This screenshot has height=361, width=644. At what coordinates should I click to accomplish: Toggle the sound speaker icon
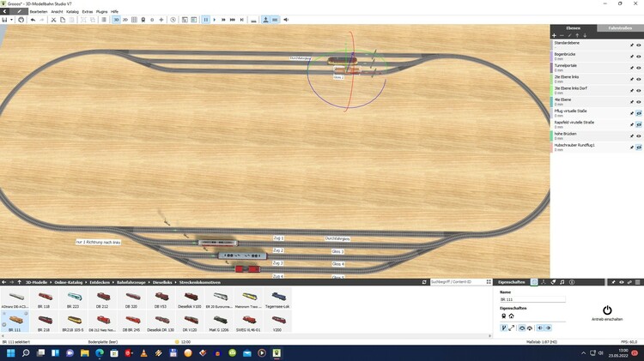286,20
